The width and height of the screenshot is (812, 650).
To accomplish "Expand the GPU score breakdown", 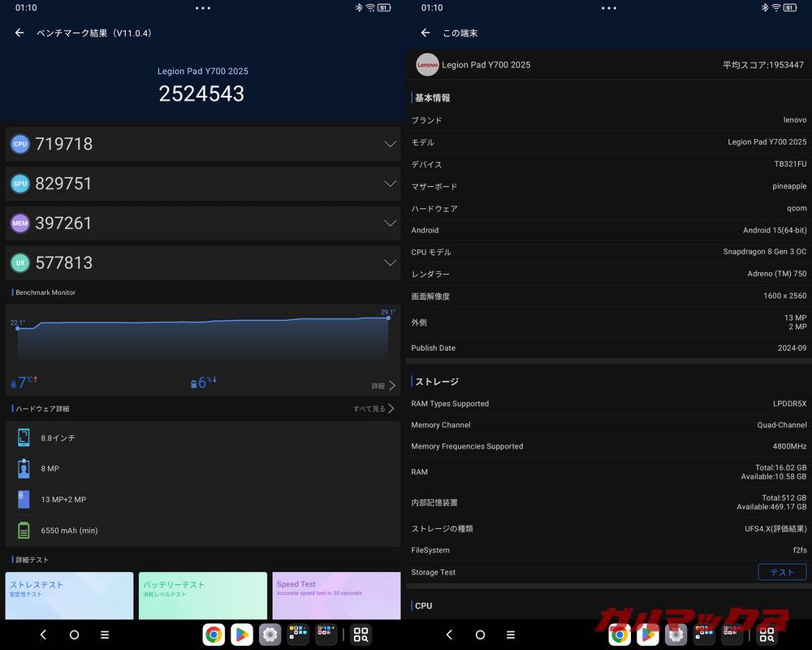I will [x=389, y=183].
